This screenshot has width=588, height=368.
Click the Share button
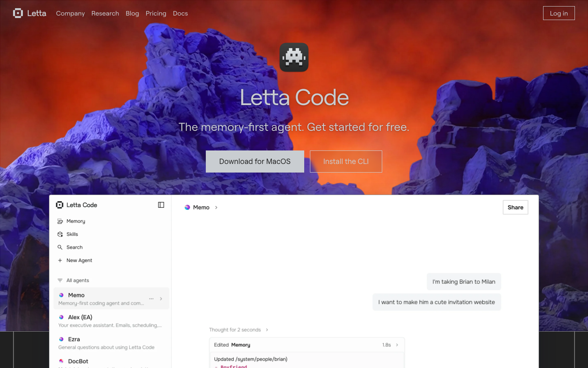pos(515,207)
